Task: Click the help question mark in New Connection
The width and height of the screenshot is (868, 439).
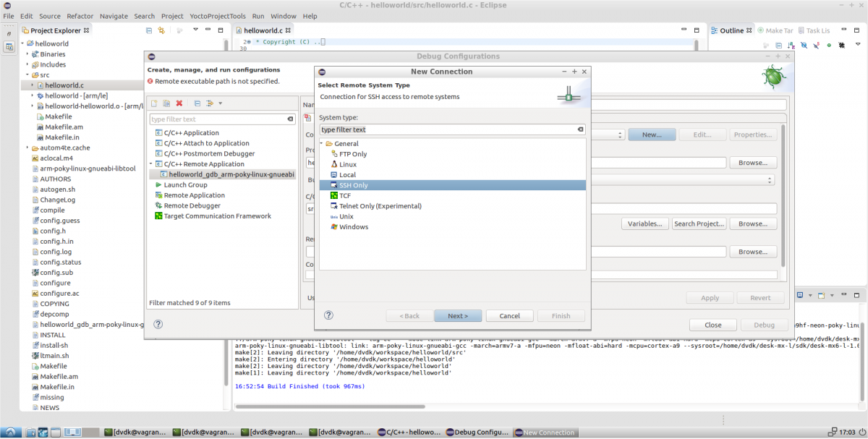Action: click(328, 315)
